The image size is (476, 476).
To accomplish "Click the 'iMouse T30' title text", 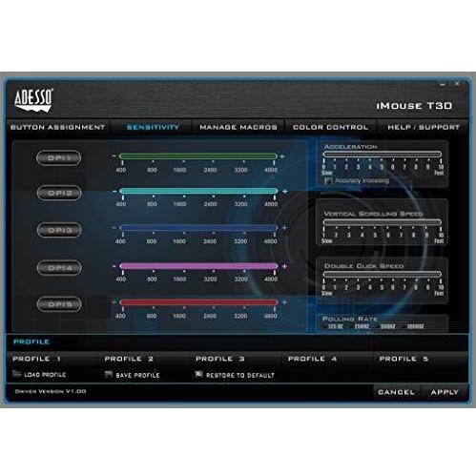I will click(x=414, y=106).
